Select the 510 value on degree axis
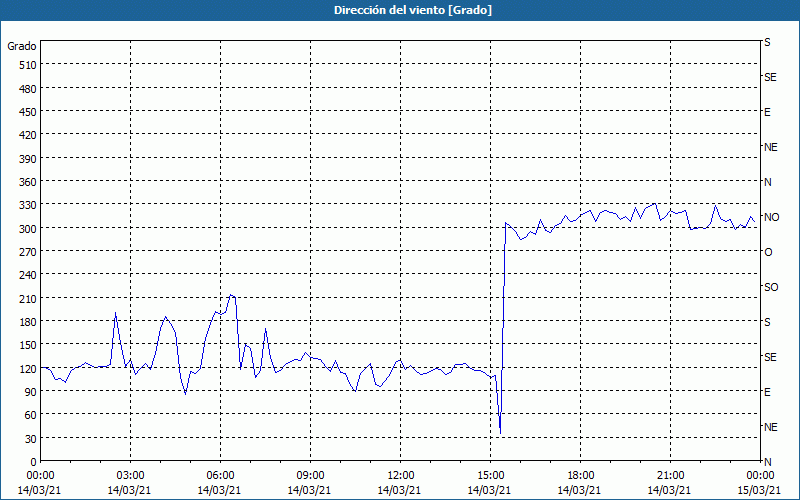 pyautogui.click(x=28, y=65)
